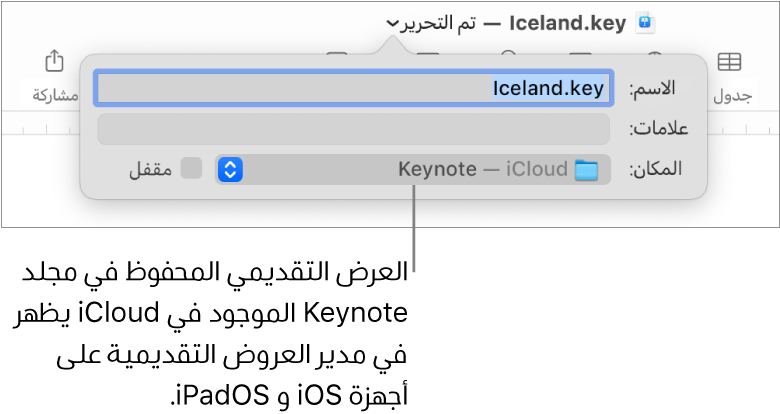The image size is (780, 414).
Task: Click the مشاركة label under the share icon
Action: click(x=56, y=95)
